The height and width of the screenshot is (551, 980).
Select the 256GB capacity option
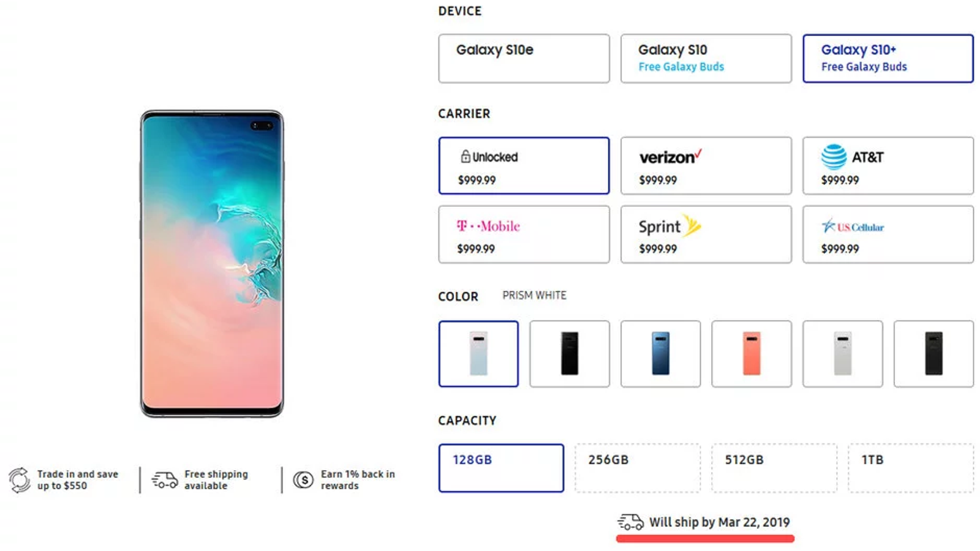[638, 468]
